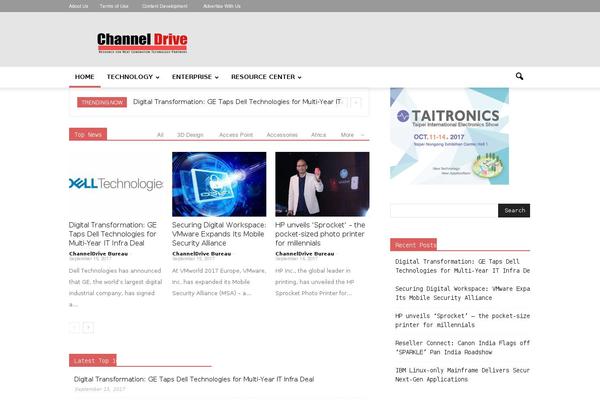
Task: Open the HP Sprocket article thumbnail
Action: tap(322, 184)
